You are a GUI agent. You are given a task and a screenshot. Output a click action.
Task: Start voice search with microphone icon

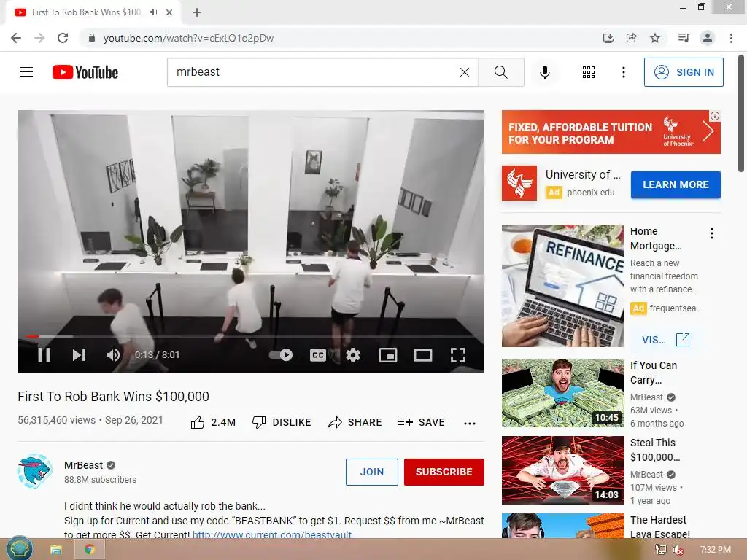[x=545, y=72]
